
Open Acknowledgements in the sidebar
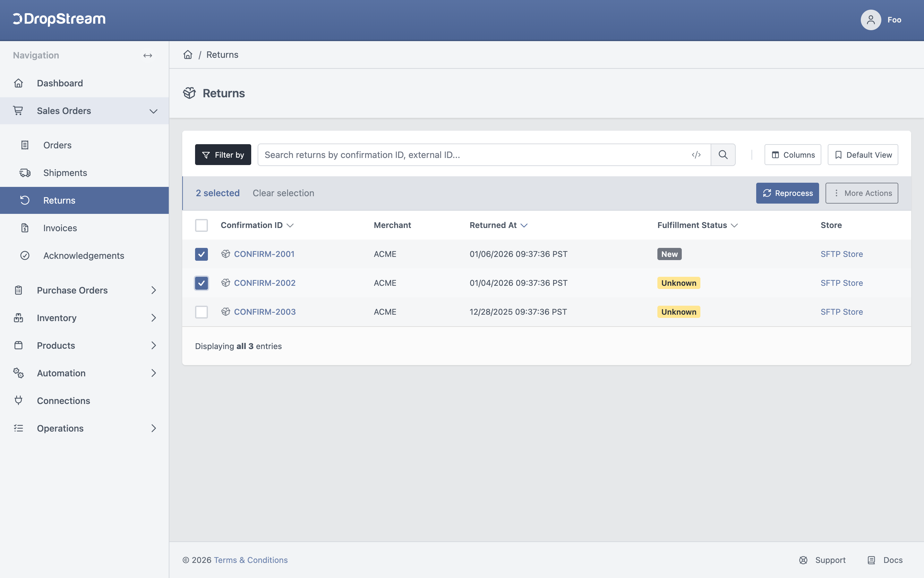tap(84, 255)
